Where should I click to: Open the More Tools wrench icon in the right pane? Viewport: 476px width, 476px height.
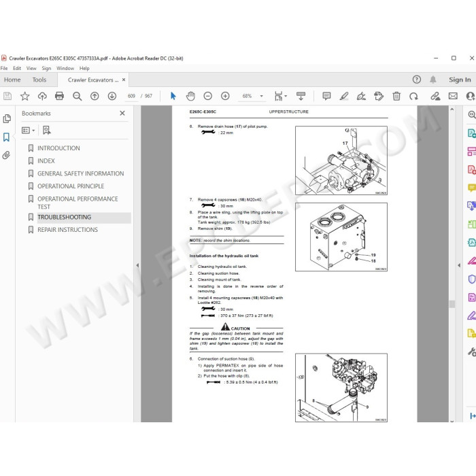(x=471, y=352)
